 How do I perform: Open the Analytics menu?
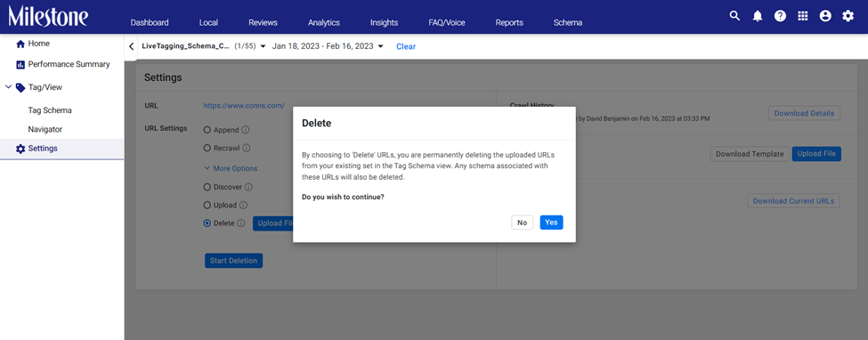[324, 23]
